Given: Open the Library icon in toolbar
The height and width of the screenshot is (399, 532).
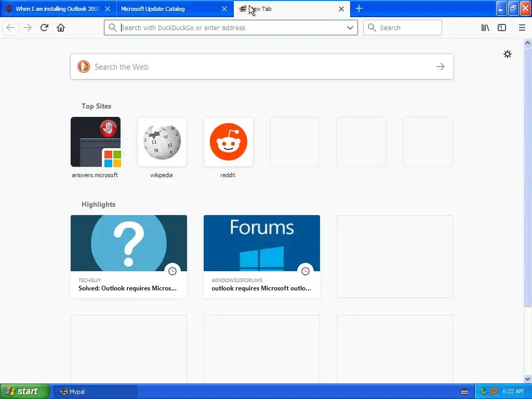Looking at the screenshot, I should pos(485,28).
